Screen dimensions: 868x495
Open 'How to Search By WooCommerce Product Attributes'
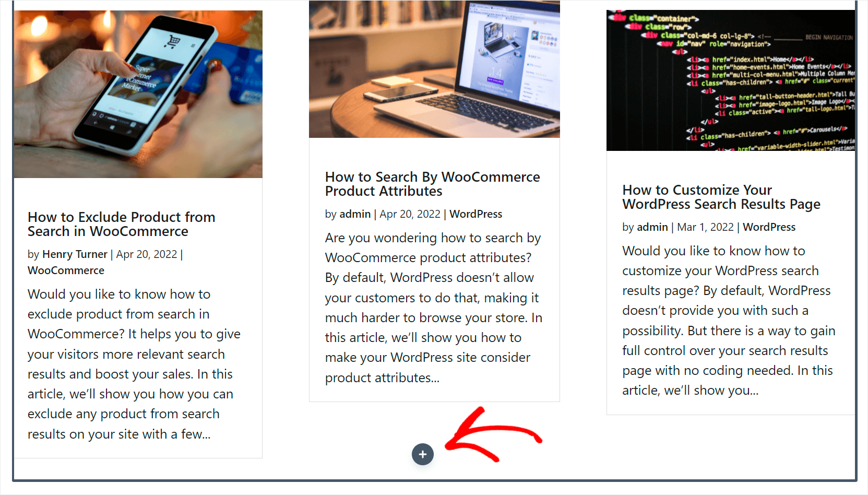point(433,184)
